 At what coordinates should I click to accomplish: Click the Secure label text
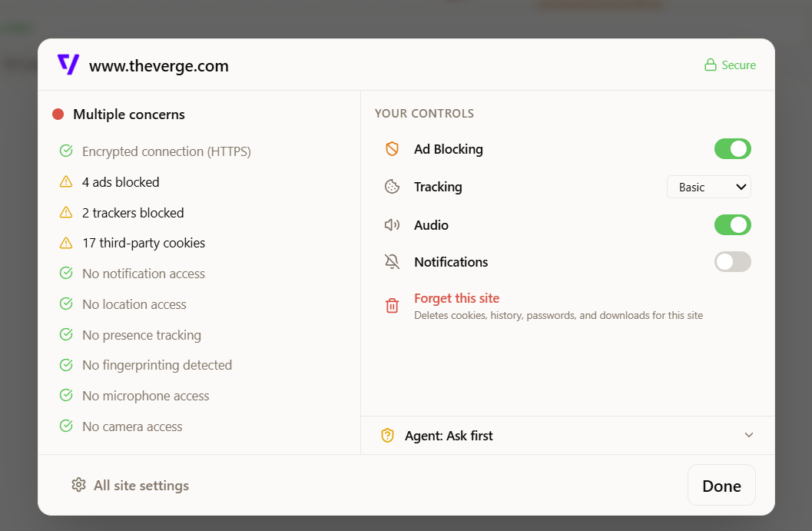point(738,65)
